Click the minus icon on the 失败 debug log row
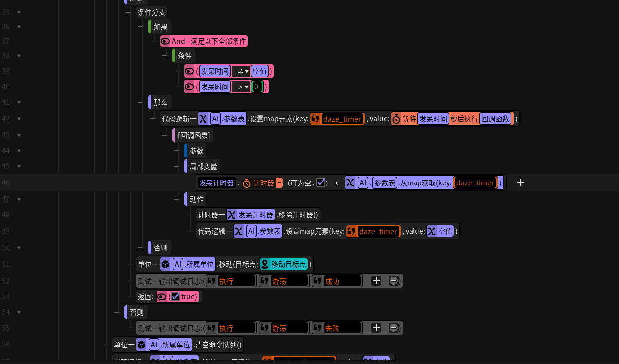The height and width of the screenshot is (364, 619). click(x=393, y=328)
